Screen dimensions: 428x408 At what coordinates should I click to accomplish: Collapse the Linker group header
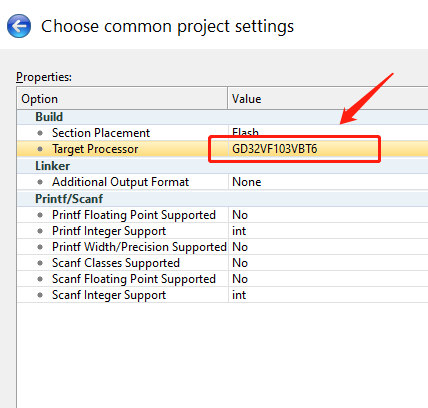(x=52, y=166)
